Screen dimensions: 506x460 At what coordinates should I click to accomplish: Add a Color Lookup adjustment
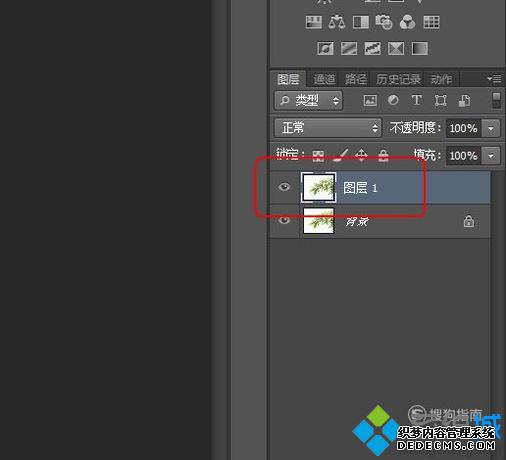[x=431, y=22]
